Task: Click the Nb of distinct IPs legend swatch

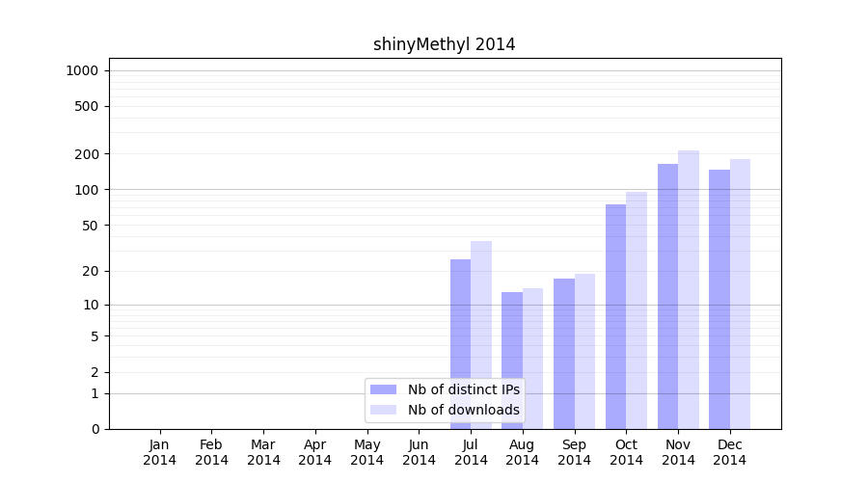Action: (383, 389)
